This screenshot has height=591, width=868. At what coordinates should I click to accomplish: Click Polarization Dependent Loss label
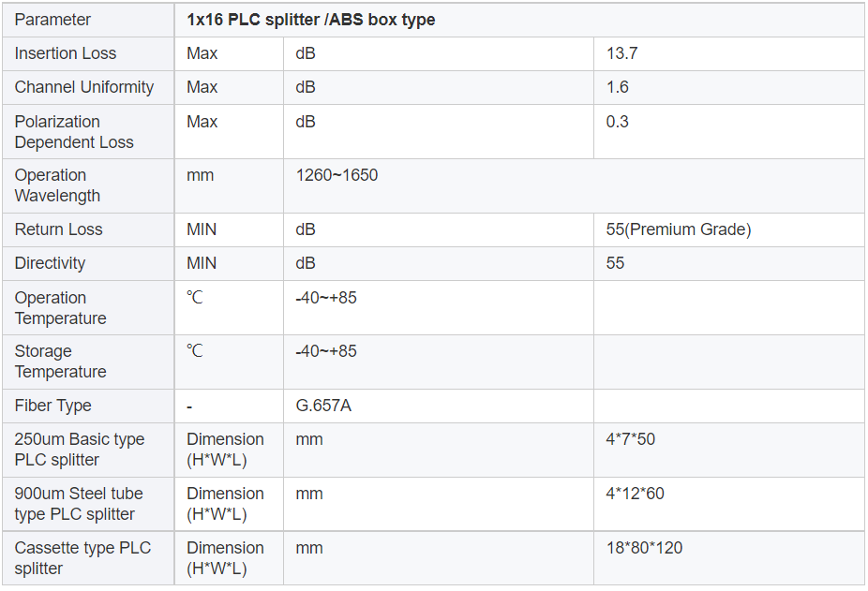pos(73,132)
